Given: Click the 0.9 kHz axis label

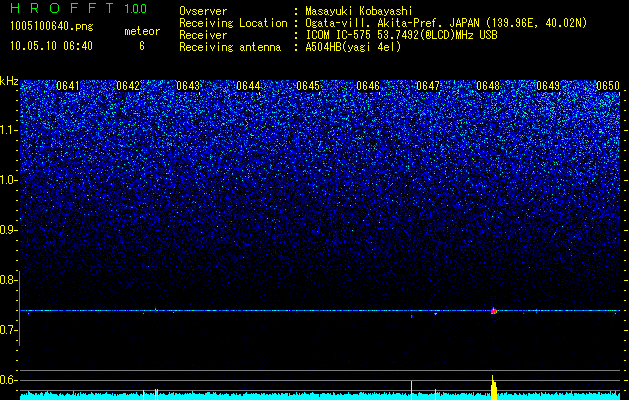Looking at the screenshot, I should pyautogui.click(x=8, y=230).
